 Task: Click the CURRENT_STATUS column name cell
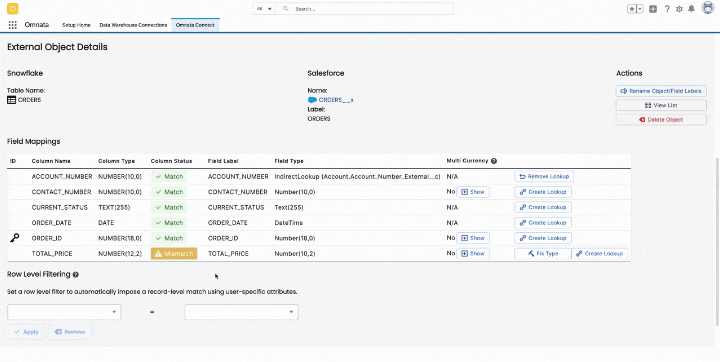coord(60,208)
